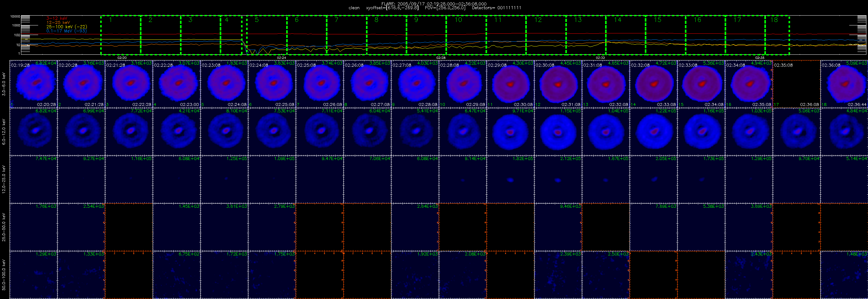Select the 25.0-50.0 keV image with peak 9.46E+03
This screenshot has width=868, height=299.
[558, 227]
